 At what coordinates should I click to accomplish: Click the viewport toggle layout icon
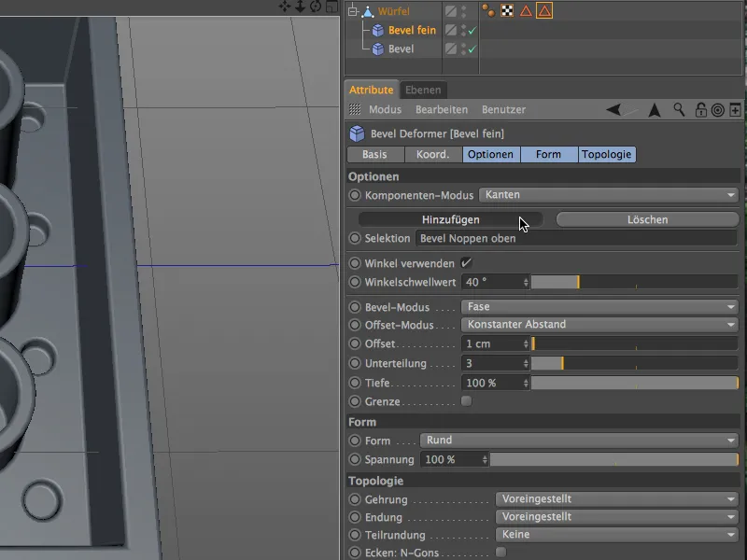(x=331, y=7)
